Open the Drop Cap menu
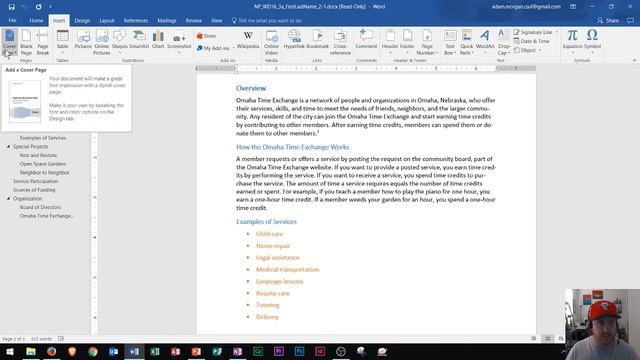This screenshot has height=360, width=640. point(503,42)
